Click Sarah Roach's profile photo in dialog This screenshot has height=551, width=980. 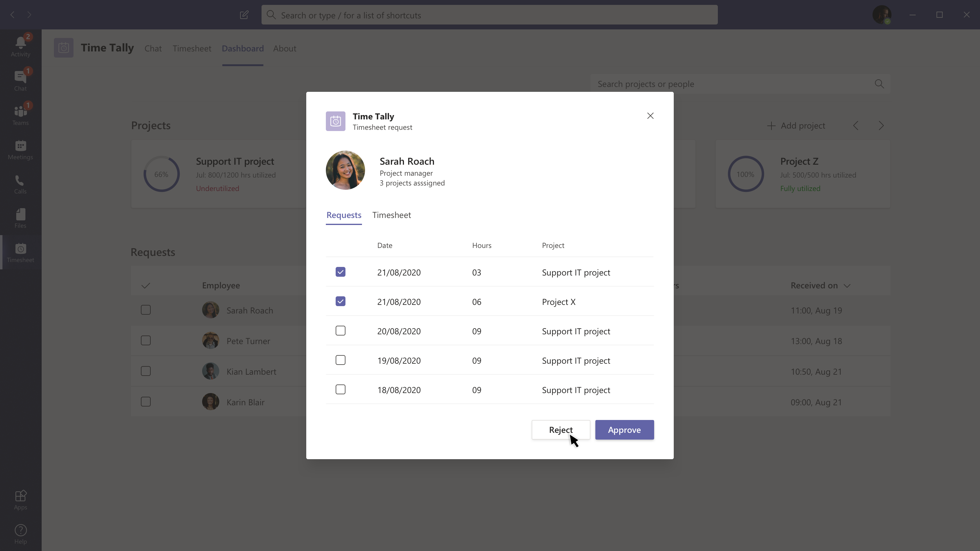[x=345, y=171]
